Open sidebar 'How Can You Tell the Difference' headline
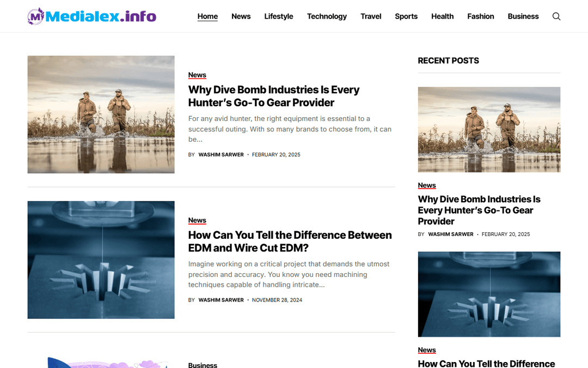Viewport: 588px width, 368px height. tap(486, 363)
